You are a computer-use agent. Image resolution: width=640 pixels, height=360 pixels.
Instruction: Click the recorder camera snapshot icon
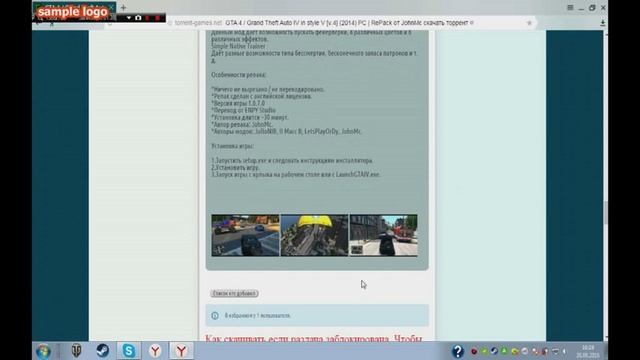point(138,18)
